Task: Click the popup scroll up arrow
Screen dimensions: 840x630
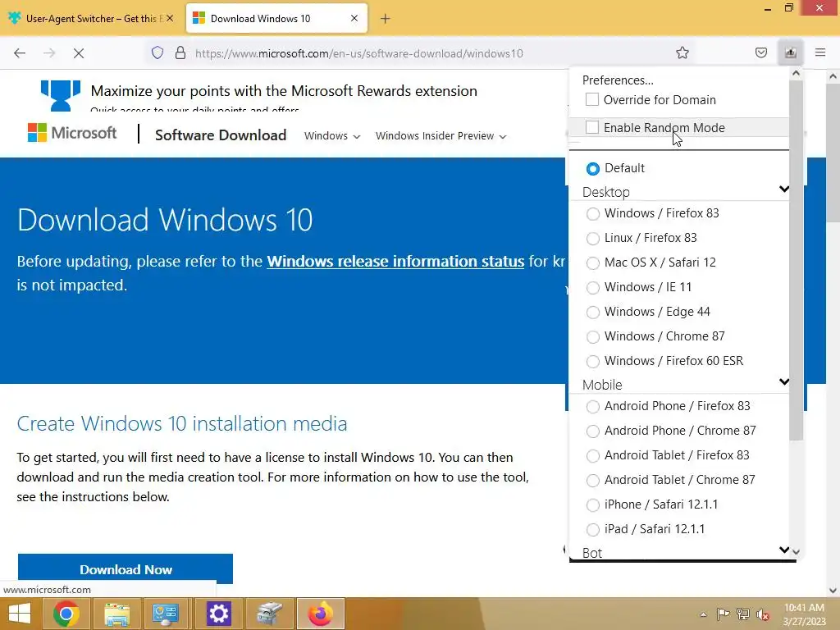Action: (x=796, y=73)
